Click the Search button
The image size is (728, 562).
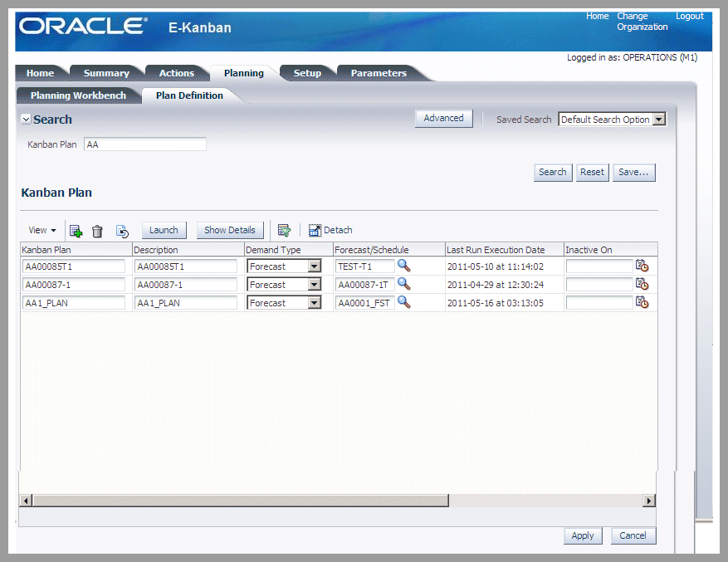(x=553, y=173)
